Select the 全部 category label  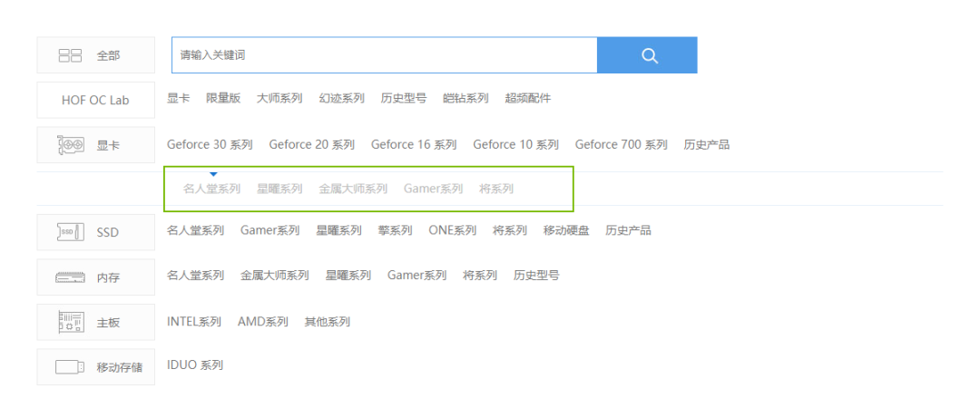tap(107, 55)
